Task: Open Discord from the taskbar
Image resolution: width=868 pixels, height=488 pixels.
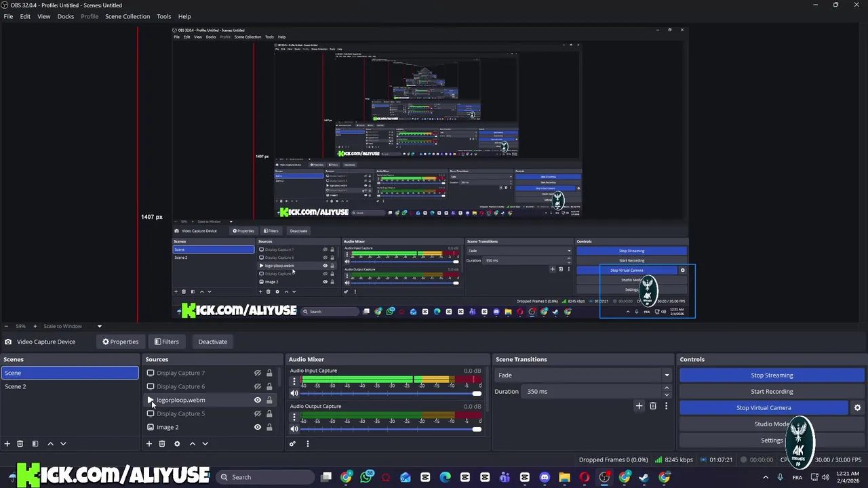Action: [x=545, y=477]
